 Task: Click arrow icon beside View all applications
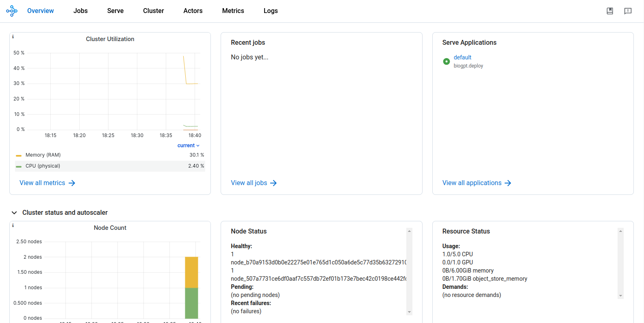(507, 183)
